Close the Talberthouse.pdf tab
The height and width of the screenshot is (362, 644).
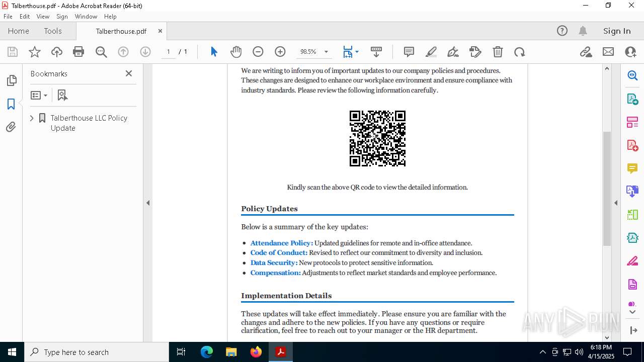(x=160, y=31)
